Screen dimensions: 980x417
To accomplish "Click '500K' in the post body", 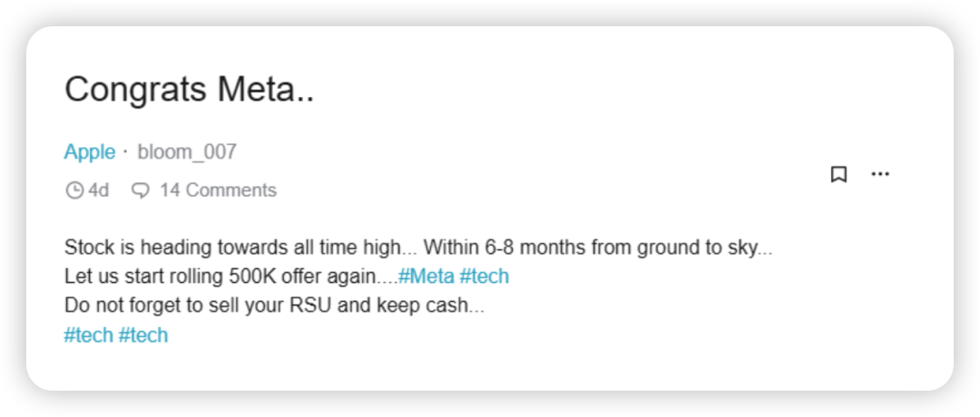I will 252,276.
